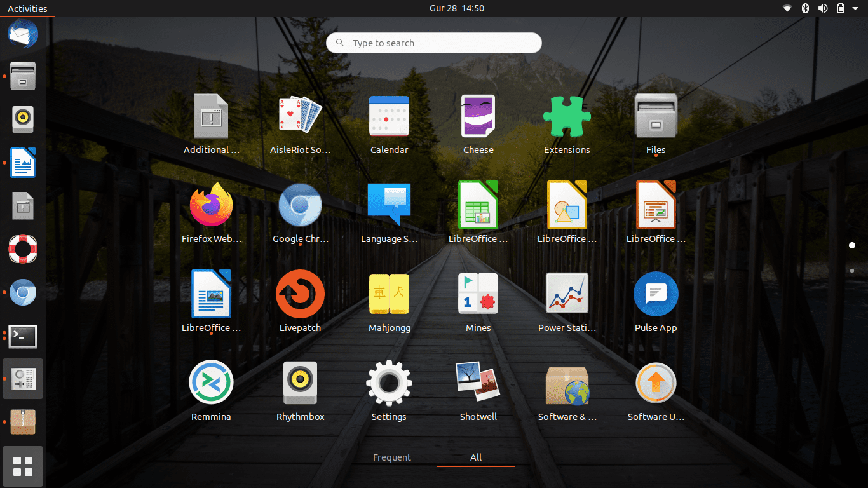The height and width of the screenshot is (488, 868).
Task: Open Files from the dock
Action: (23, 76)
